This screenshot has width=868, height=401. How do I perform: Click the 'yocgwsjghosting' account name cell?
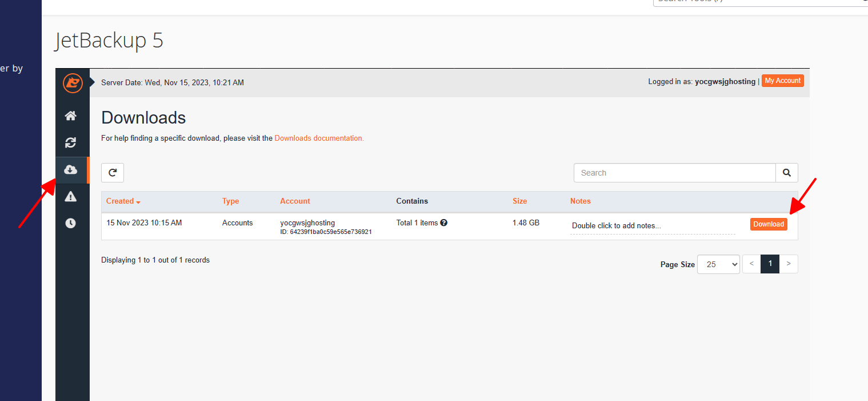click(x=307, y=223)
